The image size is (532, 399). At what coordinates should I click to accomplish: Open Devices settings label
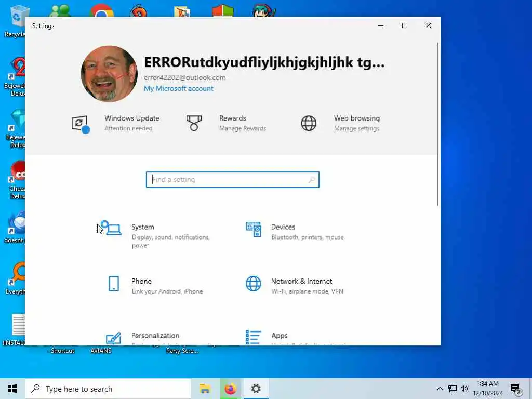pos(283,227)
